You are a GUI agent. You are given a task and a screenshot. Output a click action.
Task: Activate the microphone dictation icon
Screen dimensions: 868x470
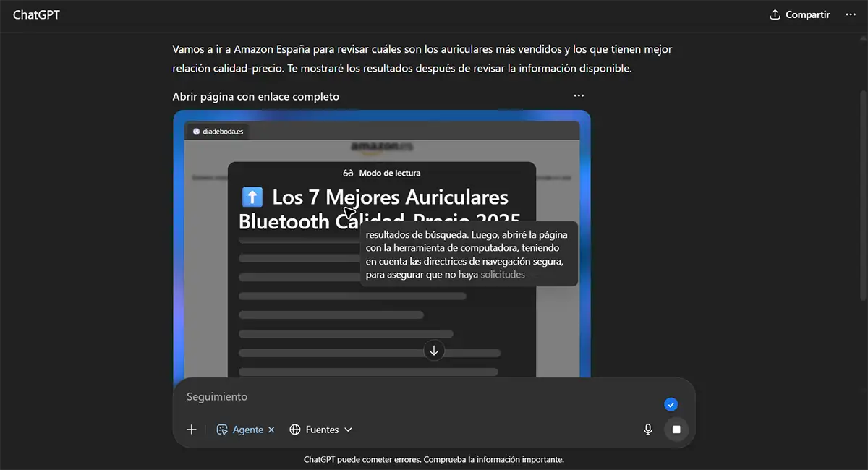click(648, 430)
